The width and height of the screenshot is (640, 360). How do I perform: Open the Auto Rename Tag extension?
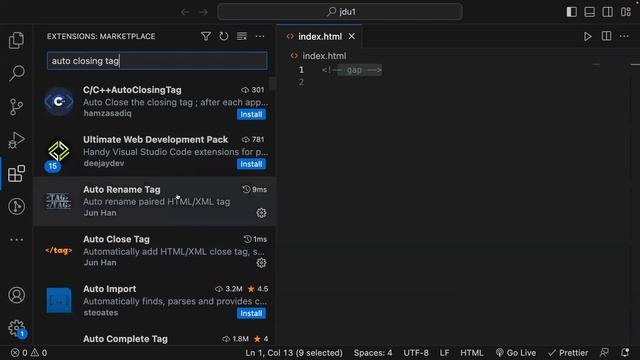tap(154, 201)
